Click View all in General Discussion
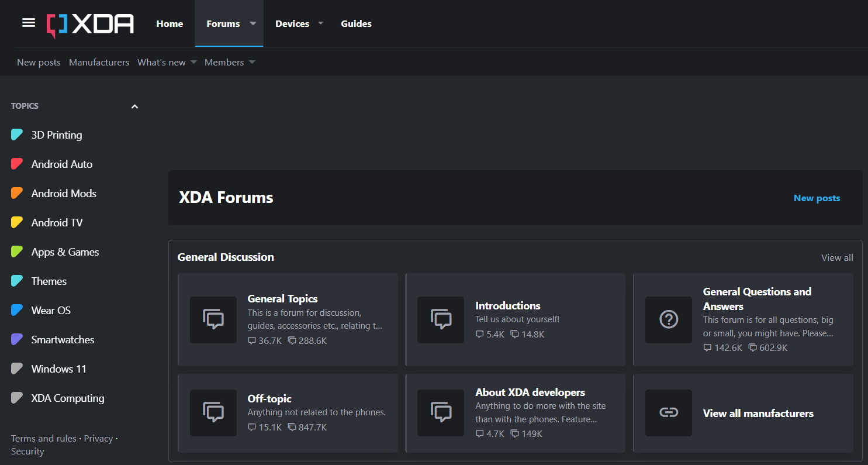Viewport: 868px width, 465px height. [837, 257]
